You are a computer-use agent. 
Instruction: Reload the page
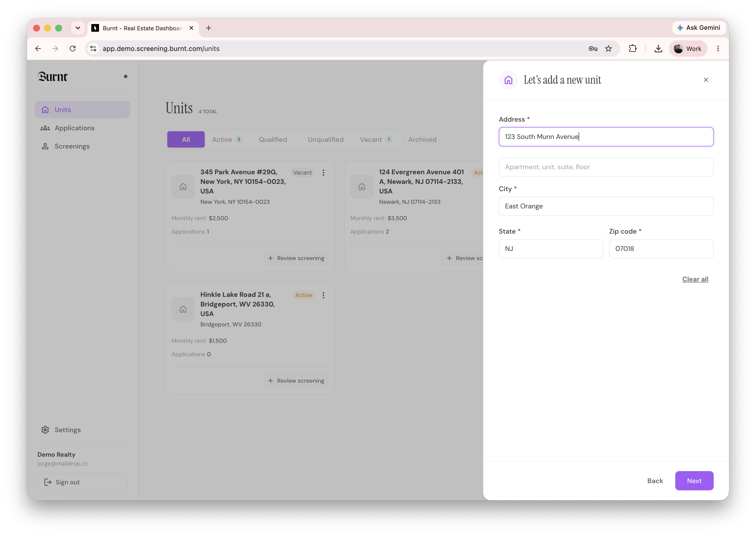coord(73,49)
